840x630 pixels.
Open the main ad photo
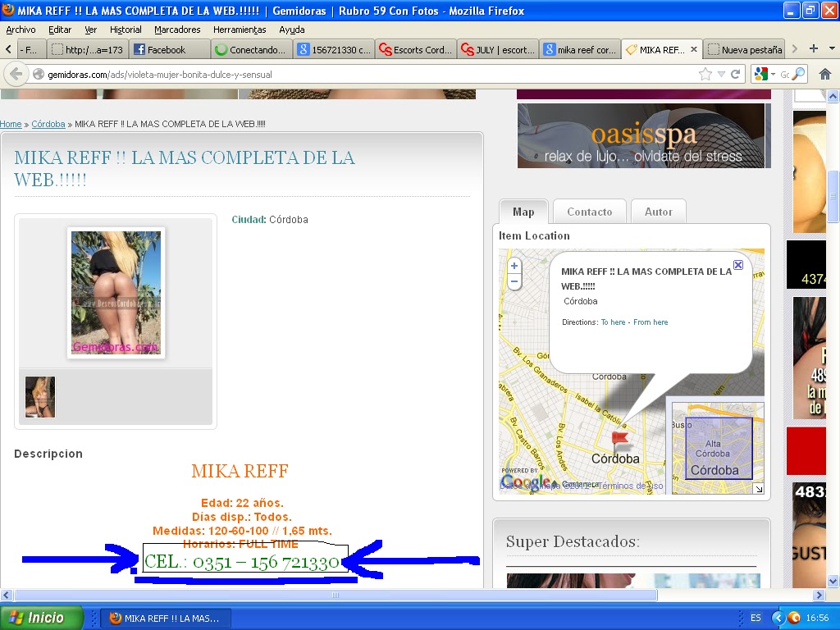116,293
